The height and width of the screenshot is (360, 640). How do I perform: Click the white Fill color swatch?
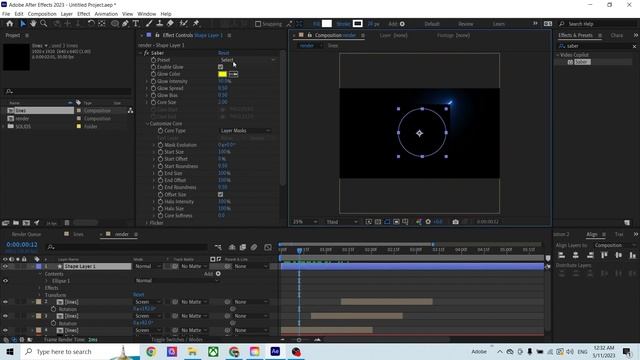327,24
